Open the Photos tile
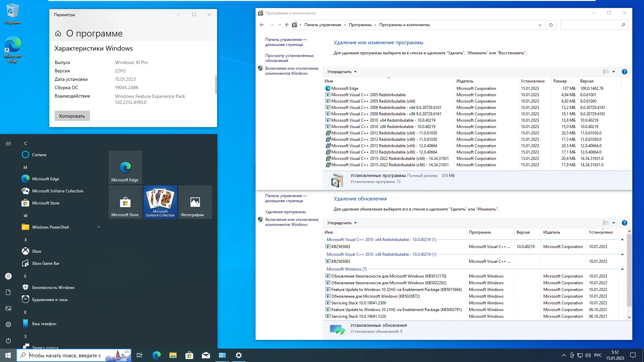 [x=195, y=202]
